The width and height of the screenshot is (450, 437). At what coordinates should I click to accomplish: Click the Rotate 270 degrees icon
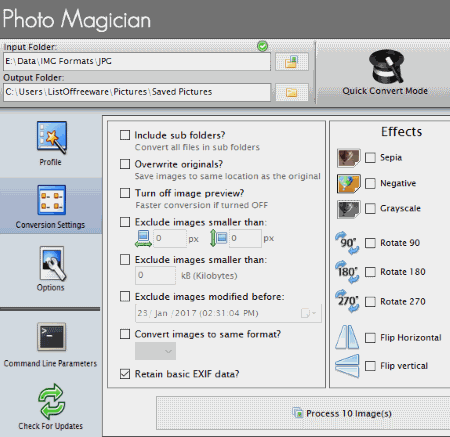pos(347,301)
